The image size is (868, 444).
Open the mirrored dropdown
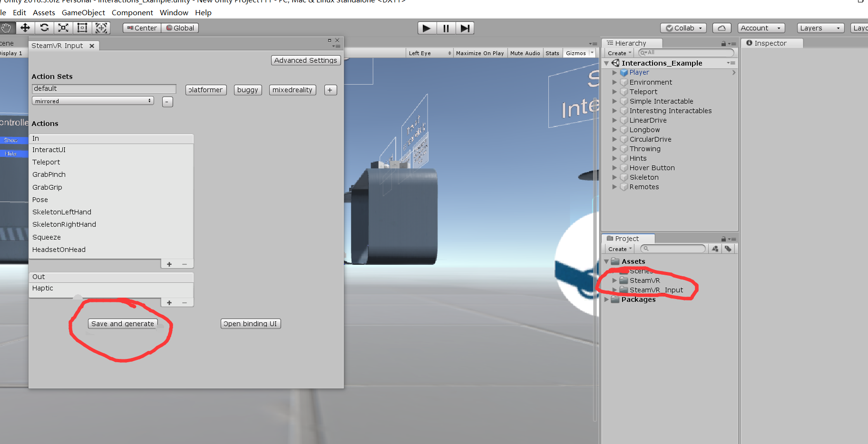pyautogui.click(x=93, y=101)
